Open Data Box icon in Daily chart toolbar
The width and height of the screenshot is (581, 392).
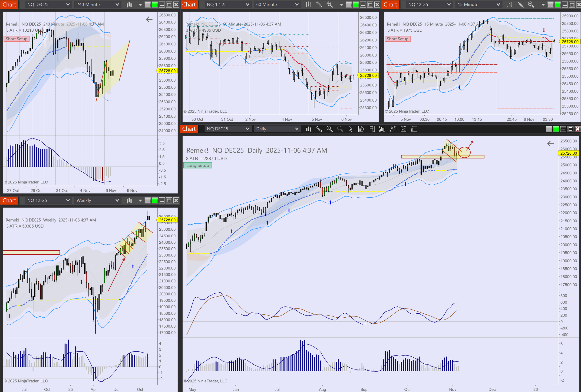[x=361, y=129]
